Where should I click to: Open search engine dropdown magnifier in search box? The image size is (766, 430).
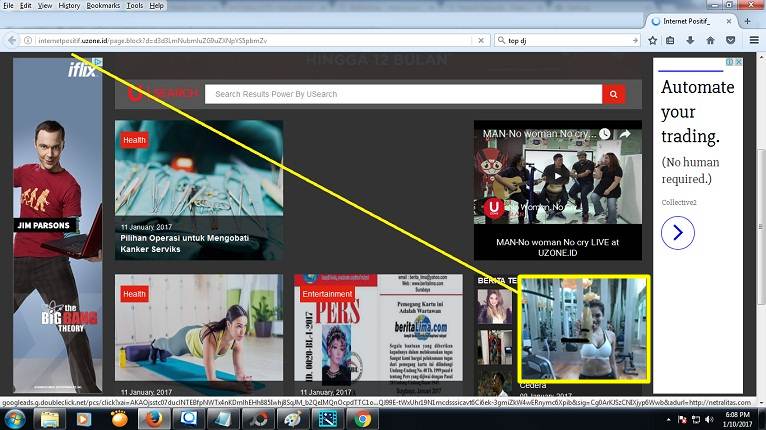[501, 41]
